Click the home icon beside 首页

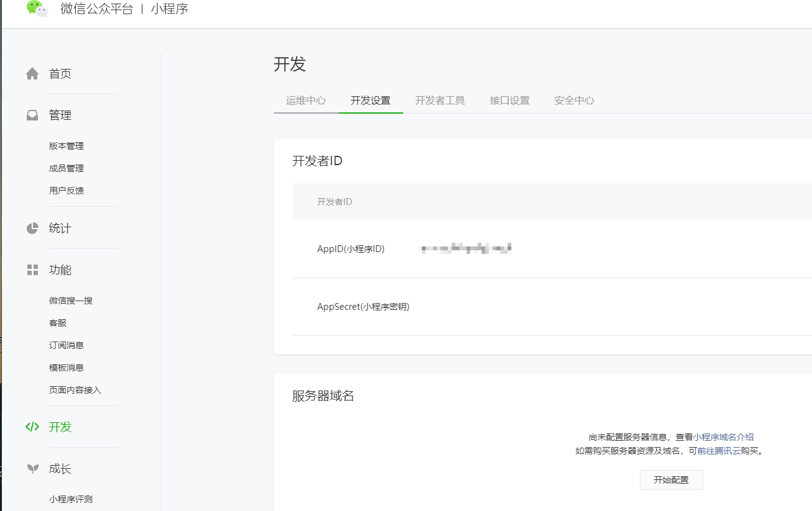tap(32, 74)
